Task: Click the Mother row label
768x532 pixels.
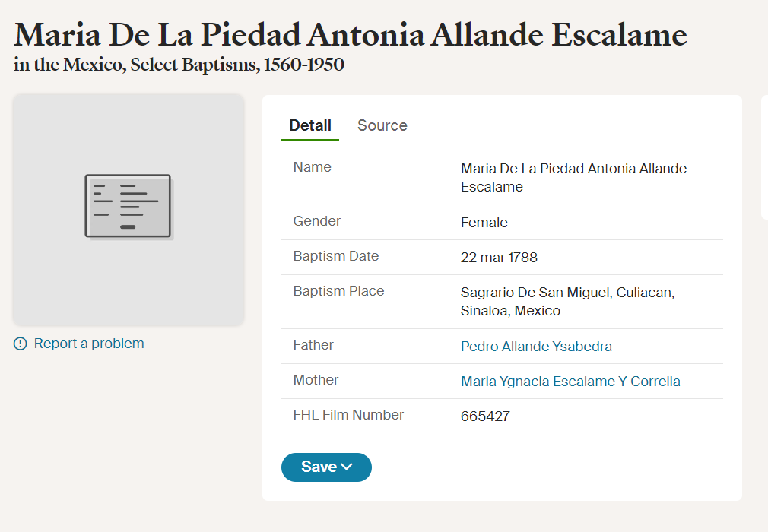Action: coord(316,380)
